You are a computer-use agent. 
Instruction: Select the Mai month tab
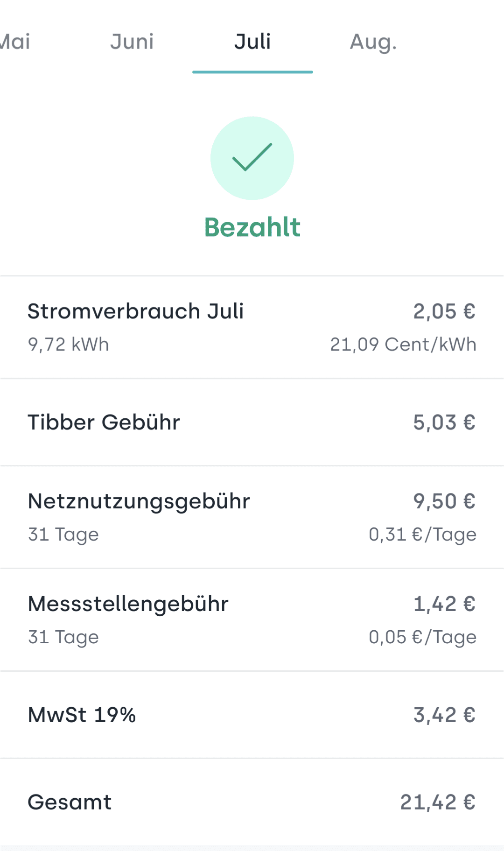(15, 42)
